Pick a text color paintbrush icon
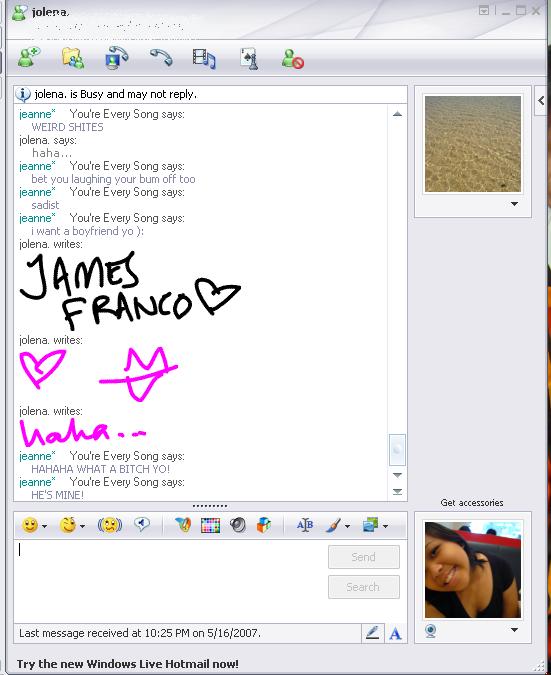Image resolution: width=551 pixels, height=675 pixels. point(333,525)
